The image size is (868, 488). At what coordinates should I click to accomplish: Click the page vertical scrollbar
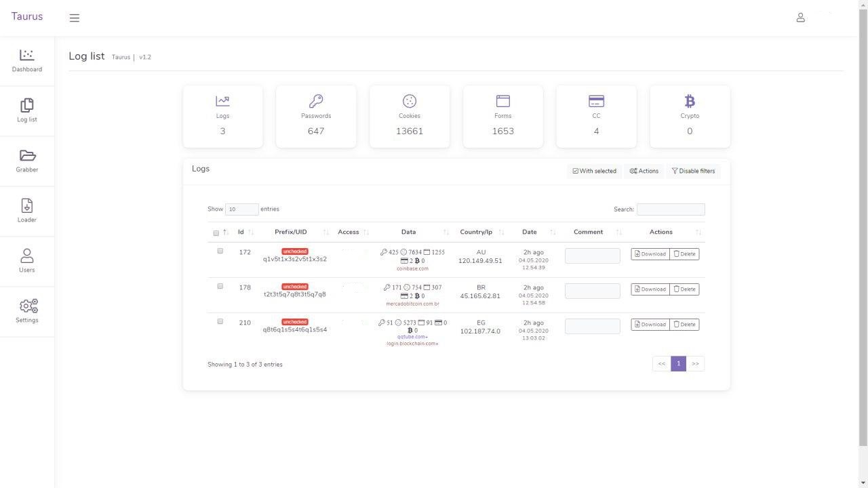pyautogui.click(x=863, y=227)
